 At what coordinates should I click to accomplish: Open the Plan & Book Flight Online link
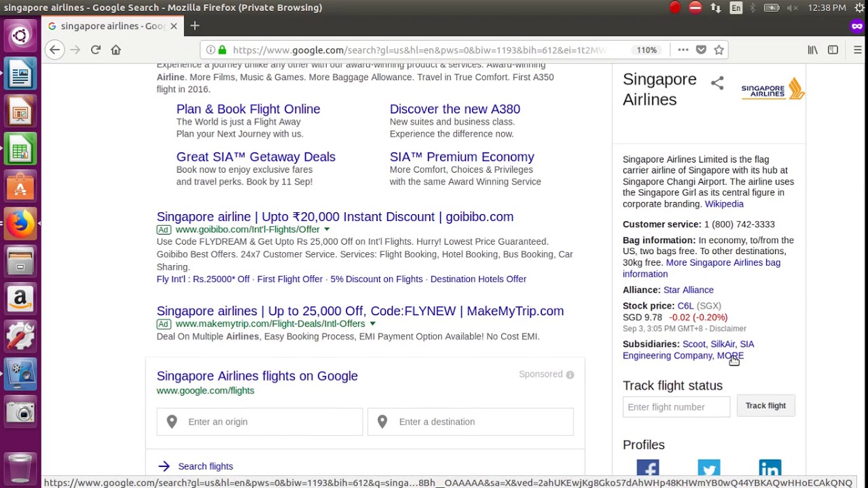click(248, 109)
